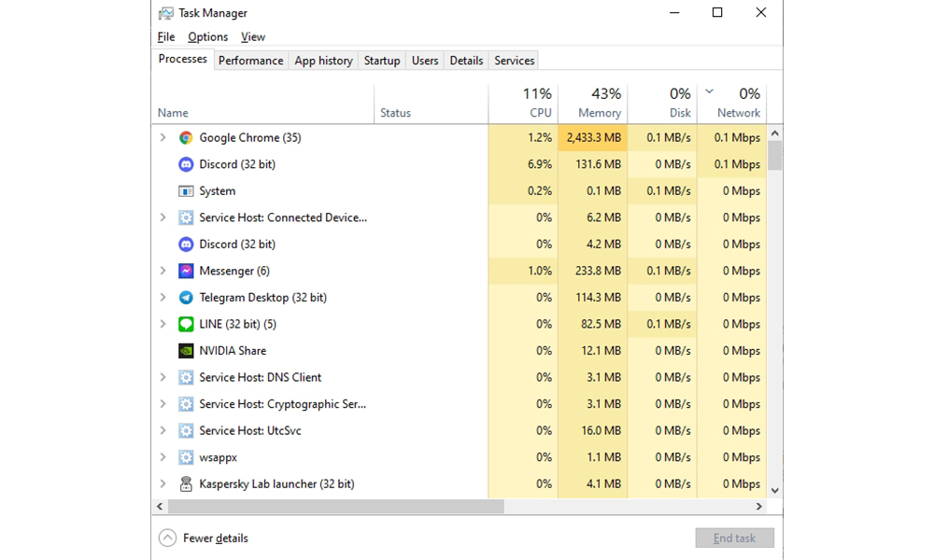Click Chrome's 2,433.3 MB memory cell
Viewport: 934px width, 560px height.
[x=593, y=137]
